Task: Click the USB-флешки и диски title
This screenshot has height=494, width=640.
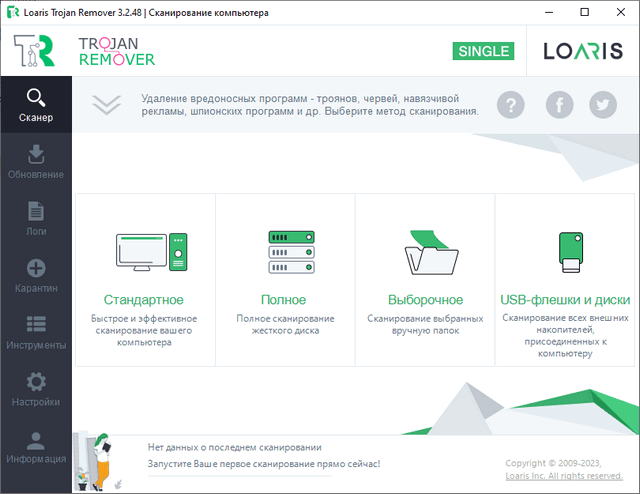Action: 565,300
